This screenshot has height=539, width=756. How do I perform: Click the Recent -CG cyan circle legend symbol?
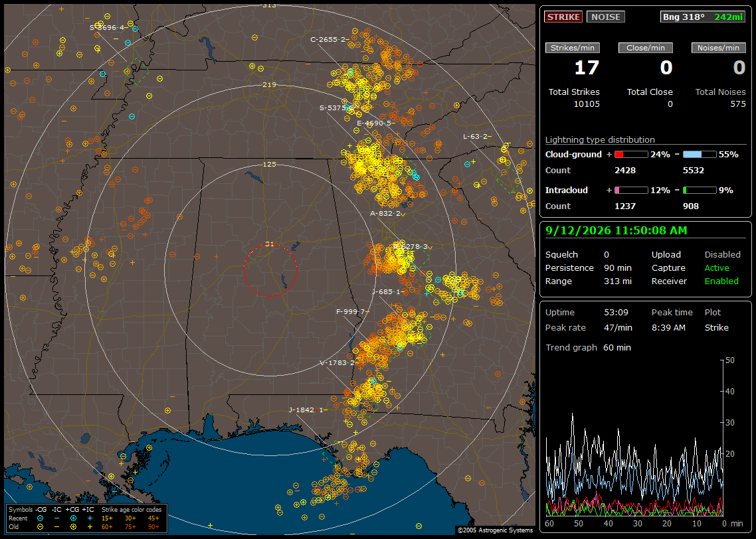point(40,518)
